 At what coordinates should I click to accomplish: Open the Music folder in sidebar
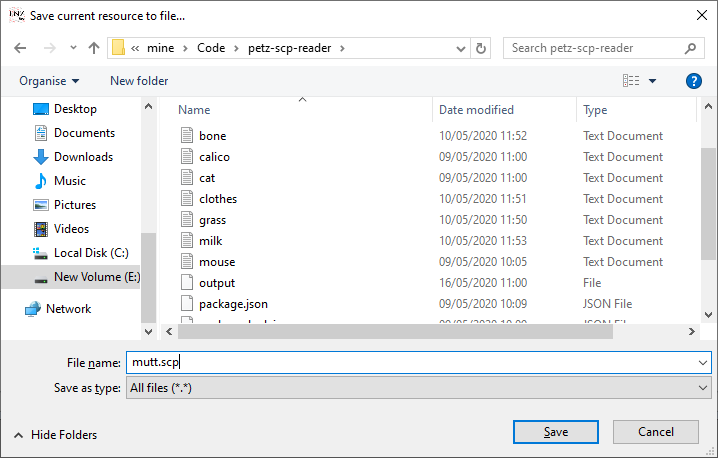click(69, 181)
